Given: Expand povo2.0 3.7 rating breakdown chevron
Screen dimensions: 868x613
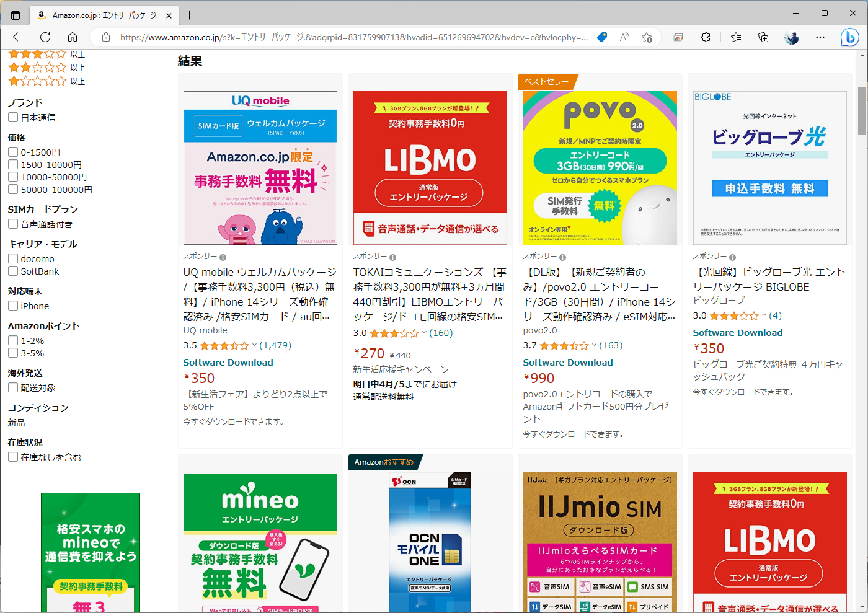Looking at the screenshot, I should pyautogui.click(x=594, y=345).
